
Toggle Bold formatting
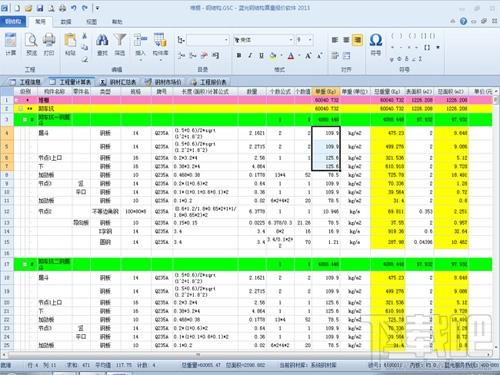click(239, 56)
